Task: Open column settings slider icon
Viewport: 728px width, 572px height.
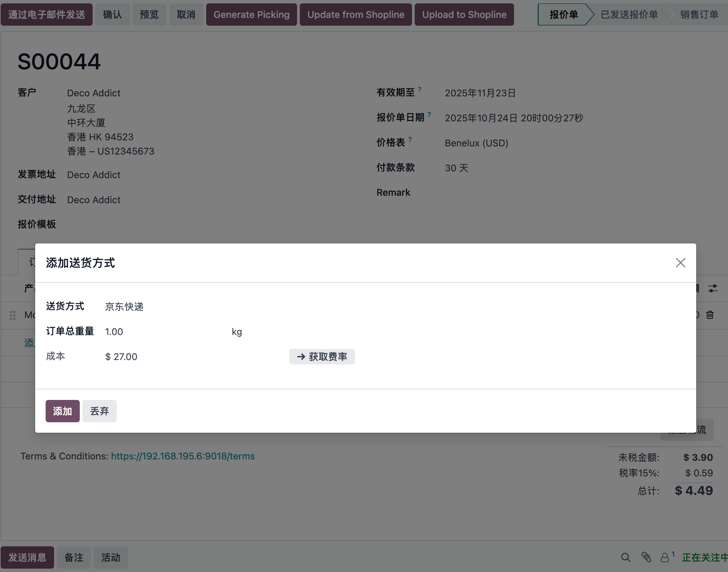Action: (713, 288)
